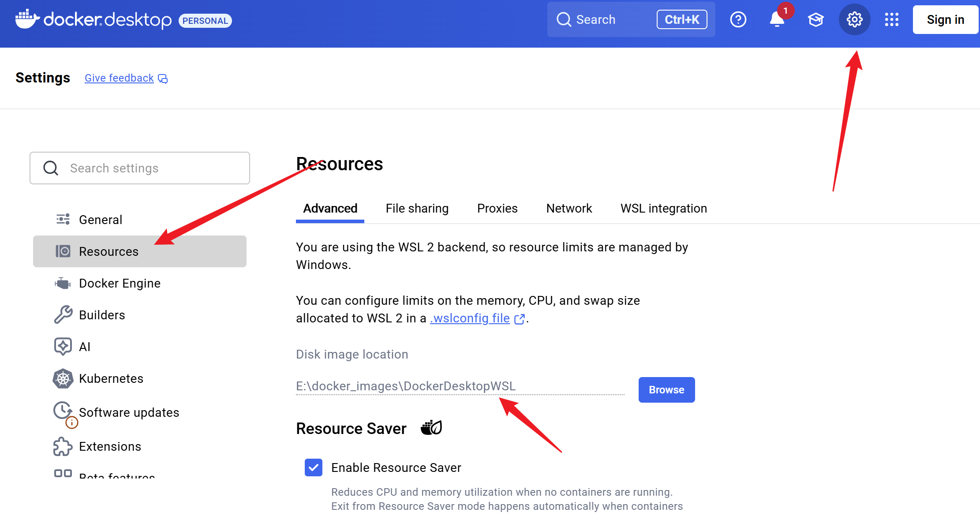This screenshot has width=980, height=516.
Task: Click the Resource Saver heading
Action: click(351, 428)
